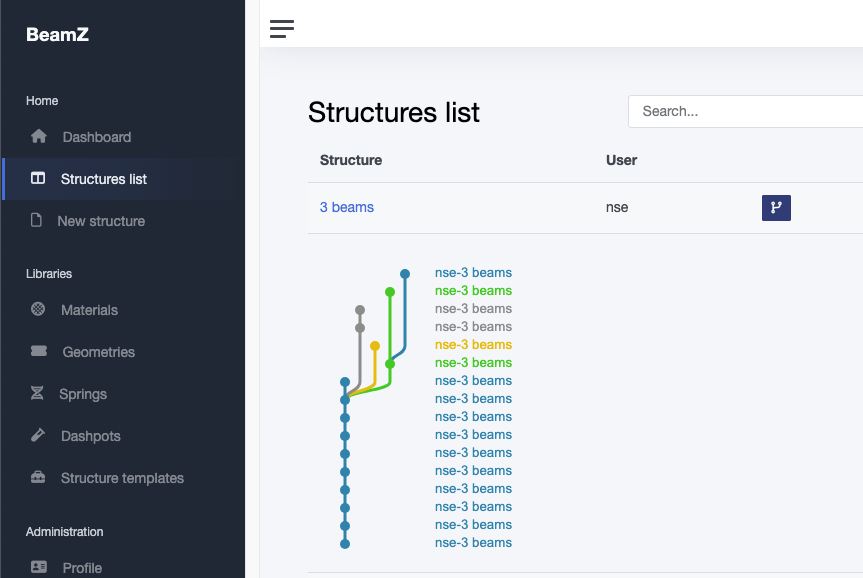Open Structure templates via briefcase icon

click(x=37, y=478)
